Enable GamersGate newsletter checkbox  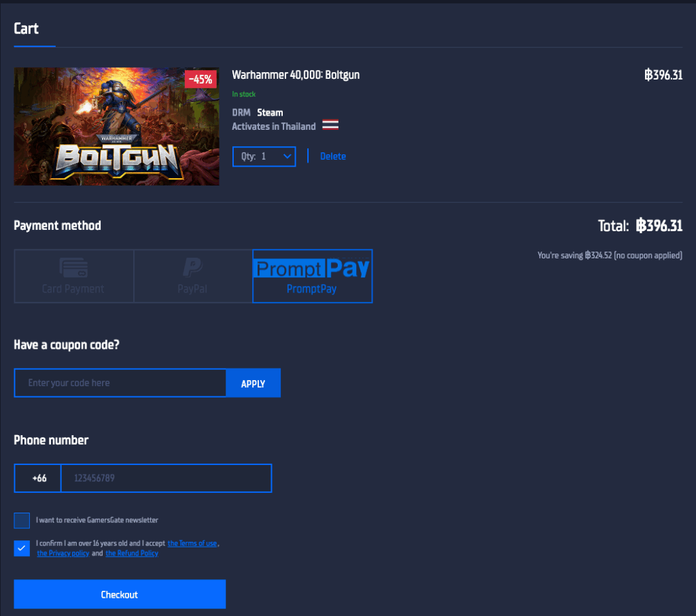[x=22, y=521]
